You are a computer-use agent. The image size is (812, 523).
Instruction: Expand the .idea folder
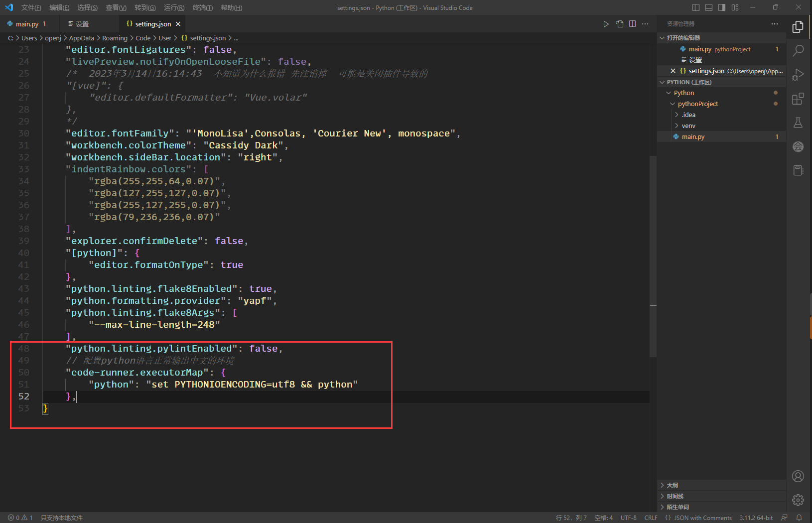[721, 115]
